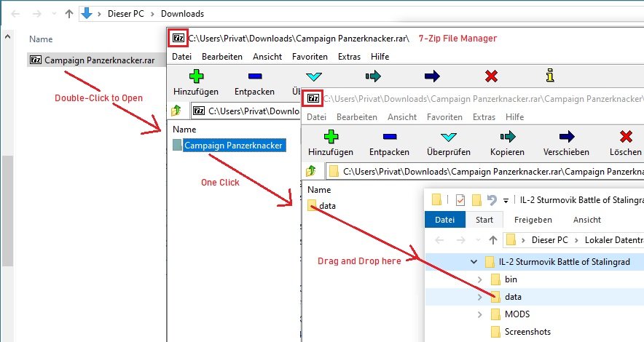
Task: Click Hinzufügen green plus in back 7-Zip window
Action: click(196, 76)
